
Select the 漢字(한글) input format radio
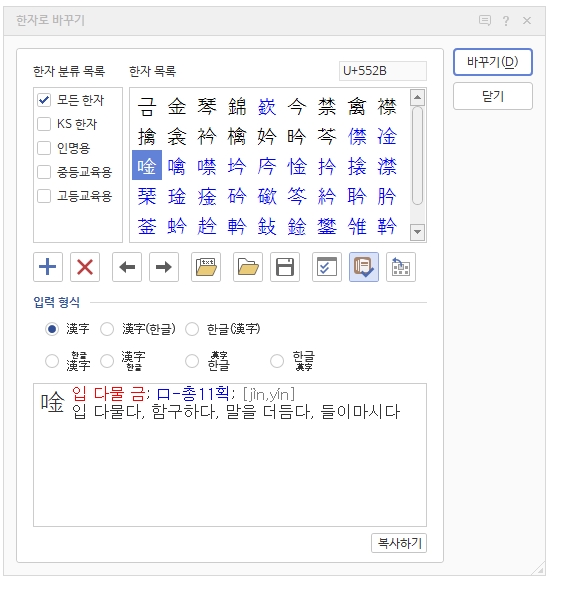(x=107, y=329)
